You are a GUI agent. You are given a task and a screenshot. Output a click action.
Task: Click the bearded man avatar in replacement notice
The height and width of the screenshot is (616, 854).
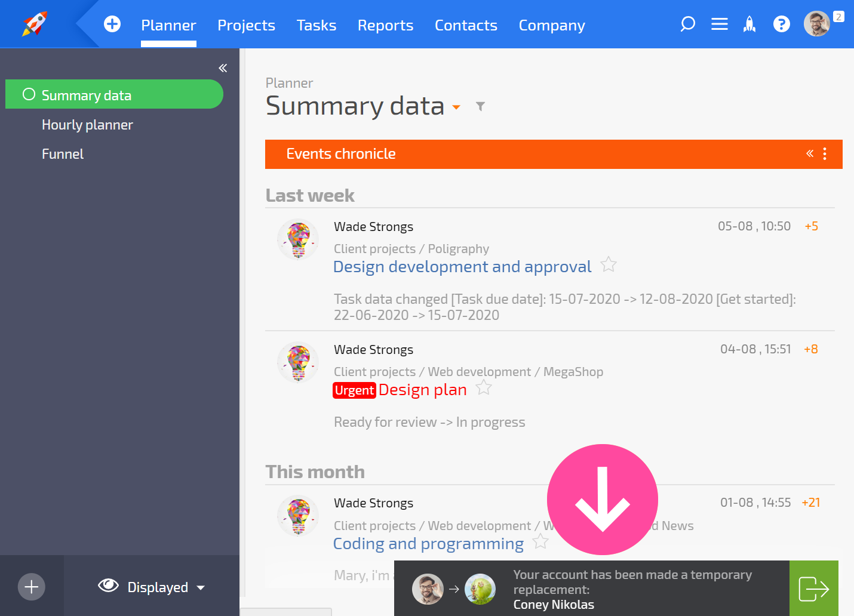428,589
